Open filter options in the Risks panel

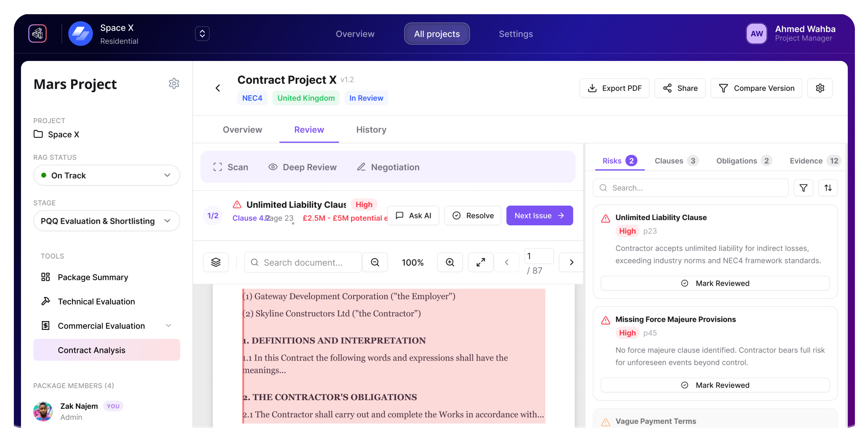coord(804,188)
